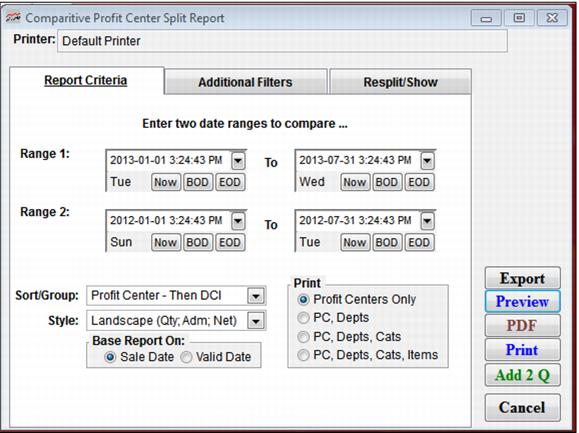This screenshot has height=433, width=579.
Task: Open Range 1 end date dropdown
Action: click(x=427, y=161)
